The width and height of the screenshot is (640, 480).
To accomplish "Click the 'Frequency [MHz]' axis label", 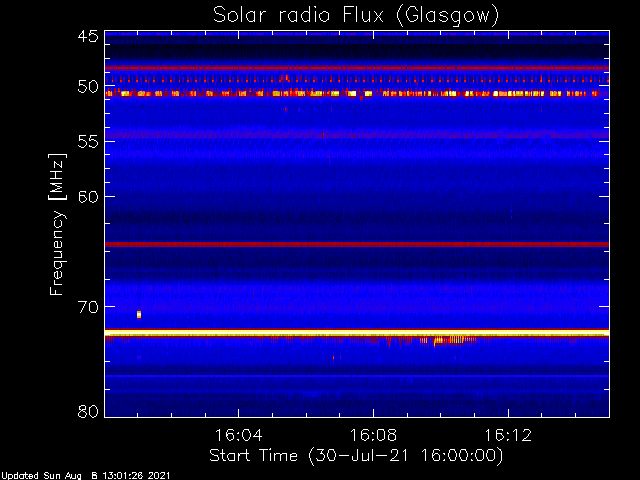I will pos(57,224).
